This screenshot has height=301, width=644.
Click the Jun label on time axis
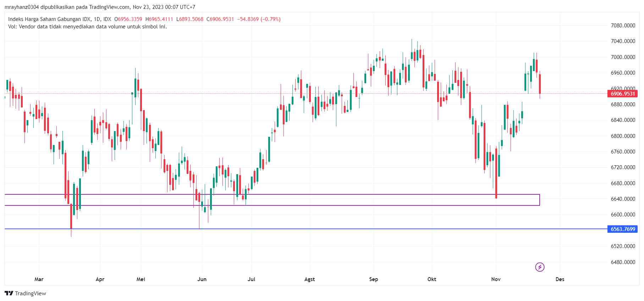click(x=202, y=279)
